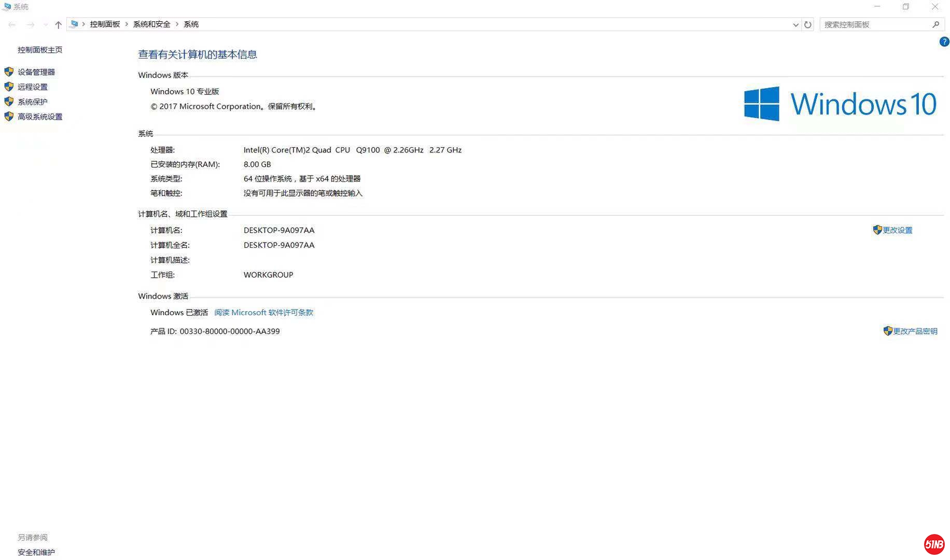Open 高级系统设置 from the sidebar
This screenshot has height=560, width=950.
point(40,117)
